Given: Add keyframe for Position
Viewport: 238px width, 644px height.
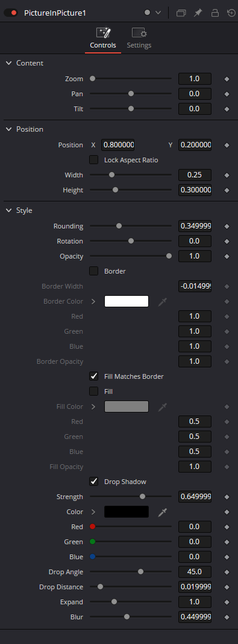Looking at the screenshot, I should 227,145.
